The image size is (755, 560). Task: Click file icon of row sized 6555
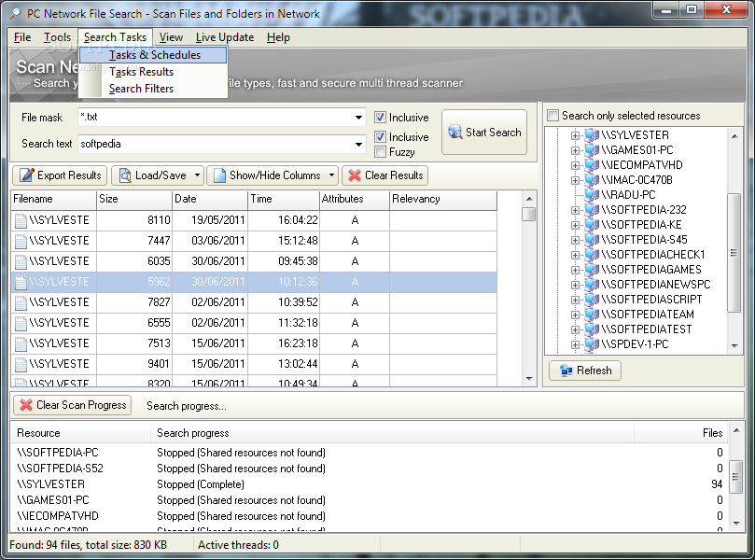[x=21, y=323]
